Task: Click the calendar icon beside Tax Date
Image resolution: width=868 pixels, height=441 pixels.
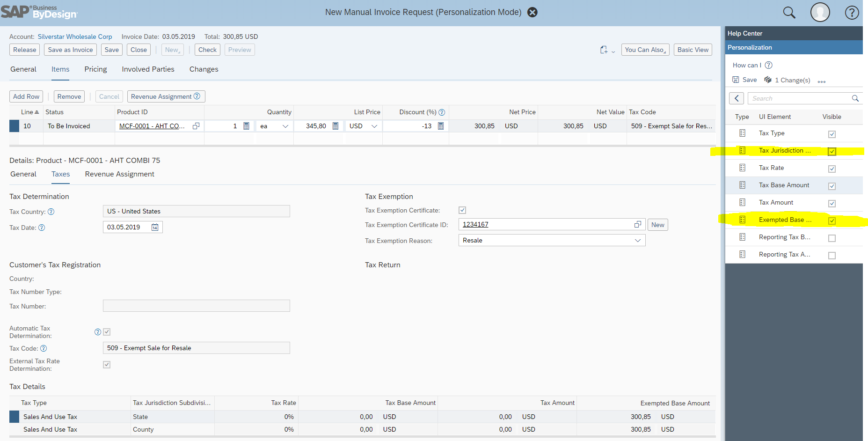Action: 155,228
